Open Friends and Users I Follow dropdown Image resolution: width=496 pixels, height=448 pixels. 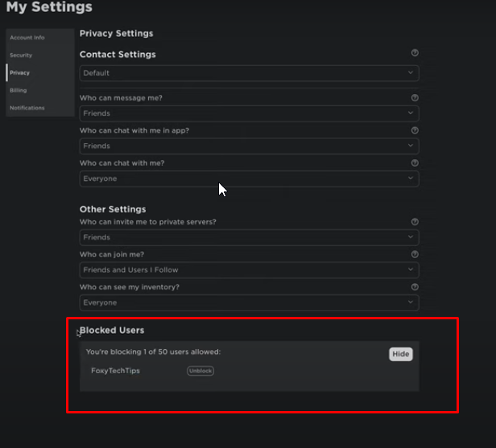point(250,269)
